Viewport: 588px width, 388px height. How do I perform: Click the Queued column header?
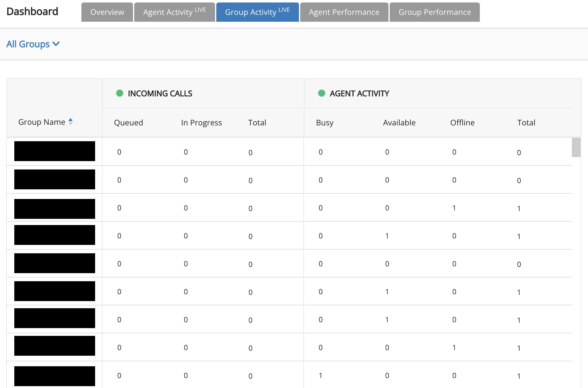[128, 123]
